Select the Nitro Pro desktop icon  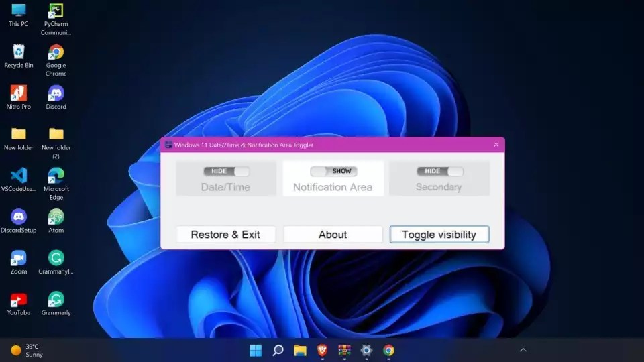[x=19, y=97]
